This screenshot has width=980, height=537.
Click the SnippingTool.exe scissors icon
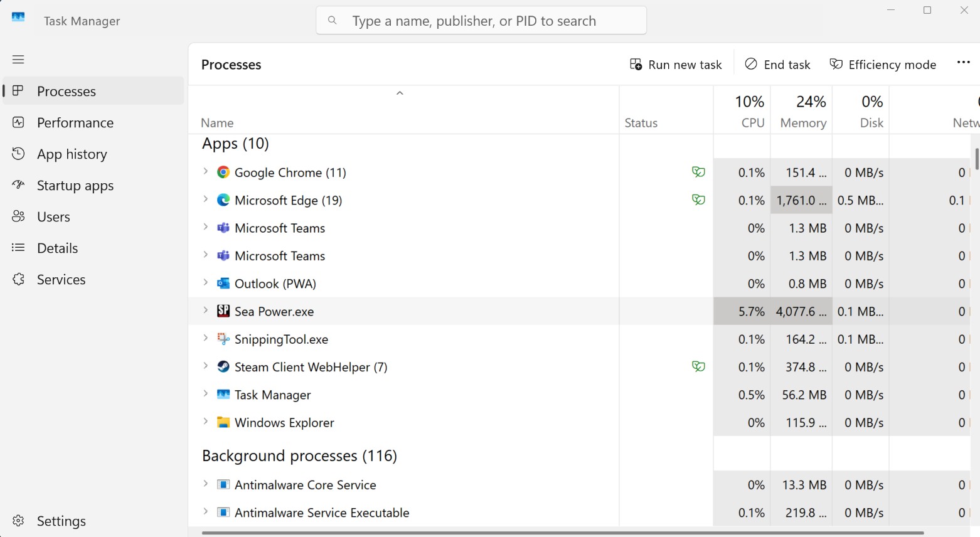[223, 339]
